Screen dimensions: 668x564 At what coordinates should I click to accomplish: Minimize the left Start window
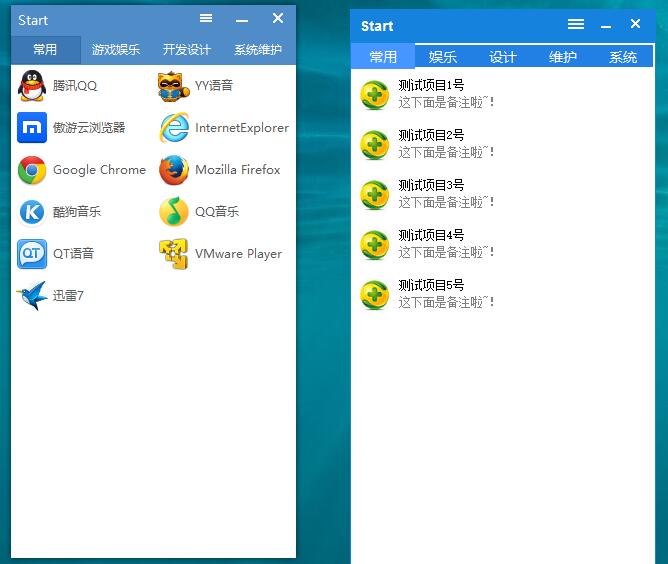[x=242, y=20]
